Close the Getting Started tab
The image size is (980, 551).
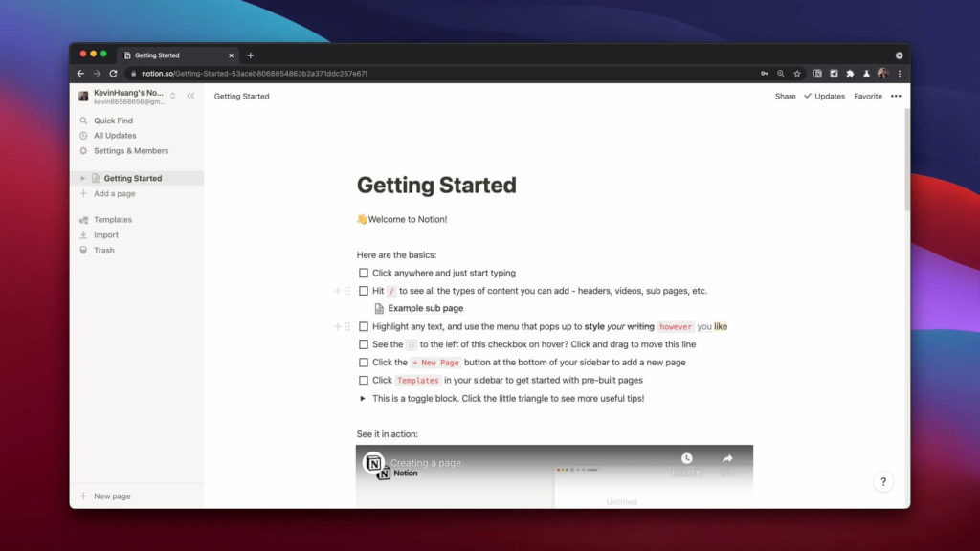pos(231,55)
